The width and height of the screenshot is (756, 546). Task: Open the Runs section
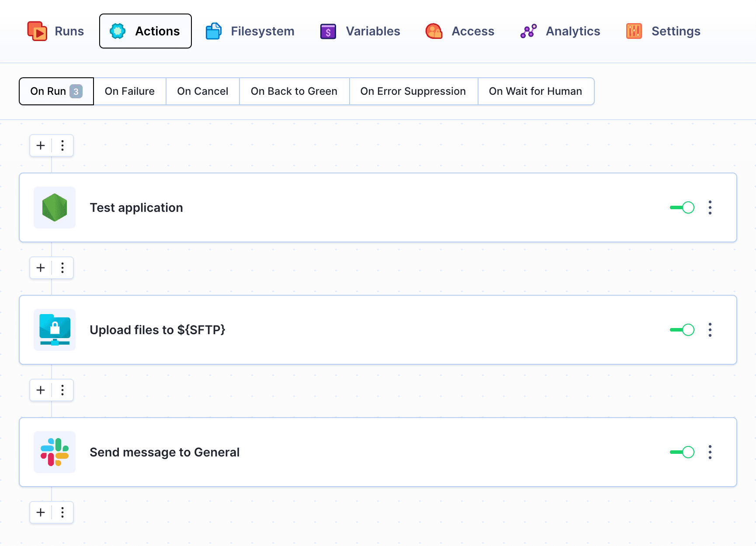point(56,31)
